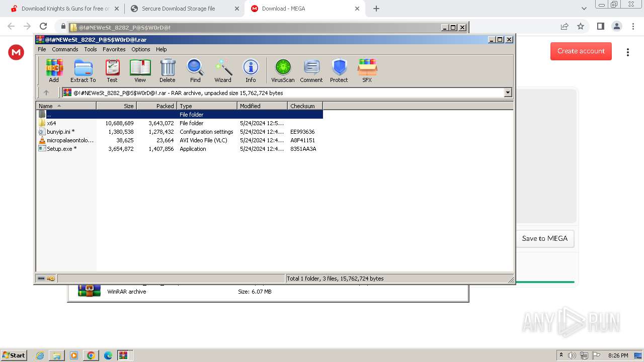Click the Delete toolbar icon

click(168, 70)
